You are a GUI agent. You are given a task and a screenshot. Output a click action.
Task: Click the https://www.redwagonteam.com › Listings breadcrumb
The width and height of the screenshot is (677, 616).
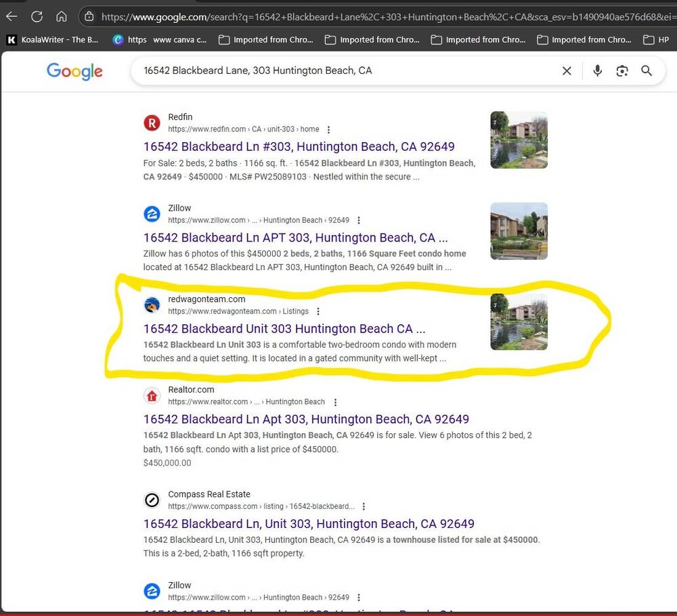point(238,311)
